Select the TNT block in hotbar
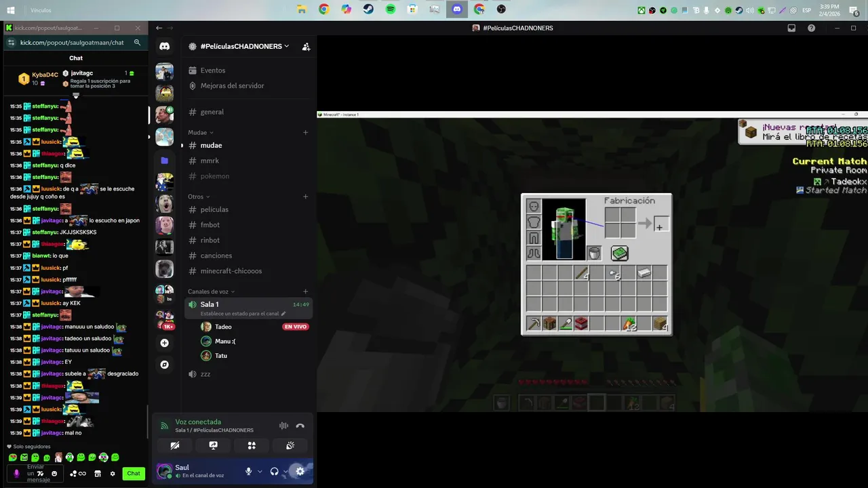Screen dimensions: 868x488 click(580, 324)
